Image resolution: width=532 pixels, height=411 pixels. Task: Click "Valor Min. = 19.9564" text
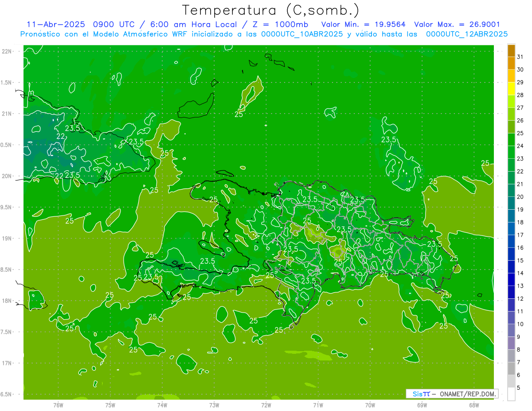tap(364, 24)
